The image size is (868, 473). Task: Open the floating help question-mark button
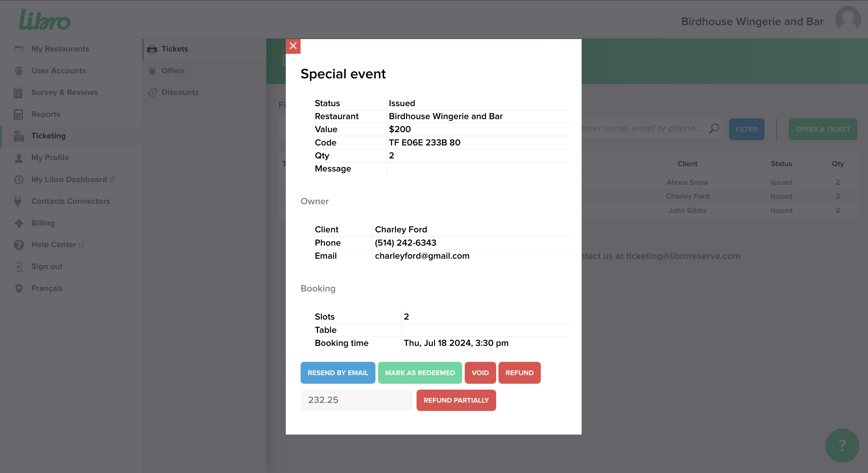(842, 446)
